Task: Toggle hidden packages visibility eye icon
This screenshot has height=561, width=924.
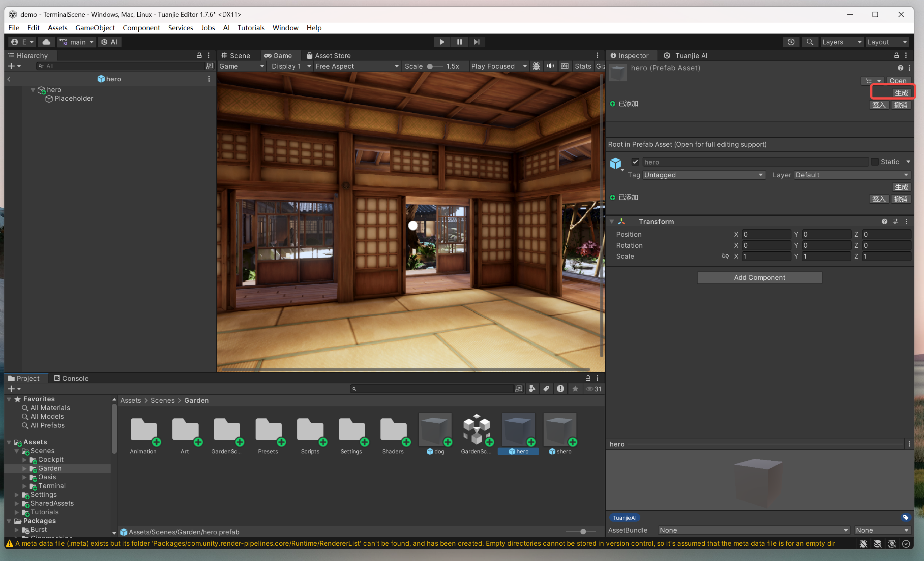Action: pos(594,389)
